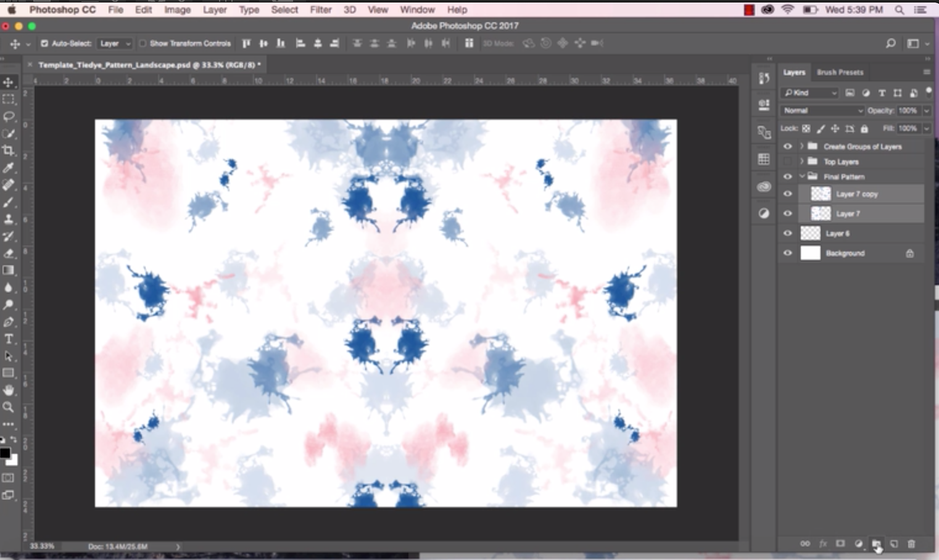Open the Normal blend mode dropdown

pyautogui.click(x=822, y=111)
